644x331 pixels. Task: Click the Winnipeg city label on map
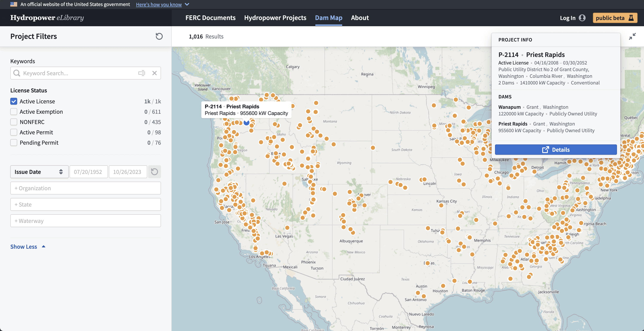(x=426, y=87)
